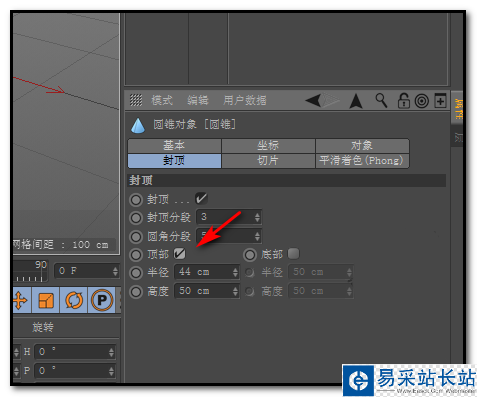477x397 pixels.
Task: Open the 平滑着色(Phong) tab
Action: (x=362, y=161)
